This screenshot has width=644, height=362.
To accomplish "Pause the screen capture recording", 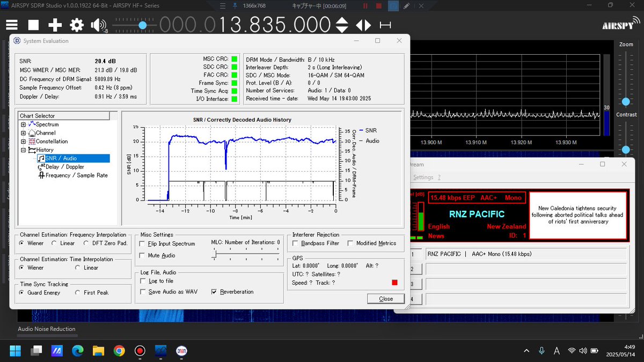I will point(365,5).
